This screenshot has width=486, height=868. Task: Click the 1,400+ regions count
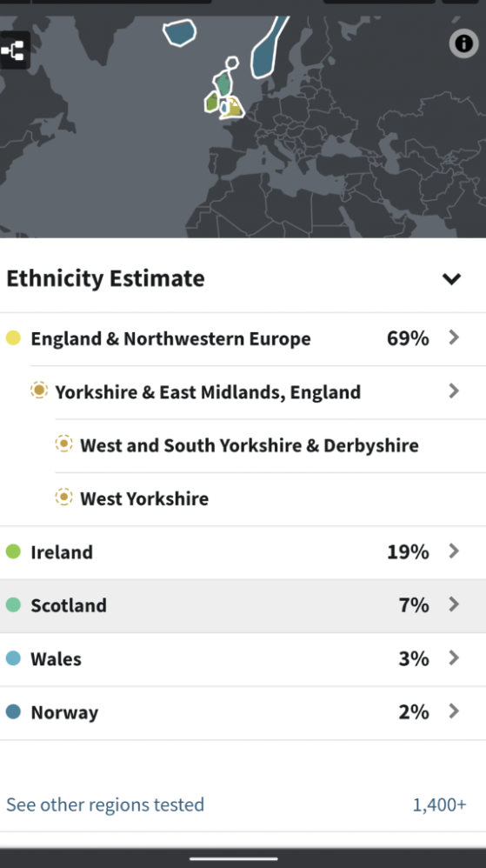point(440,805)
